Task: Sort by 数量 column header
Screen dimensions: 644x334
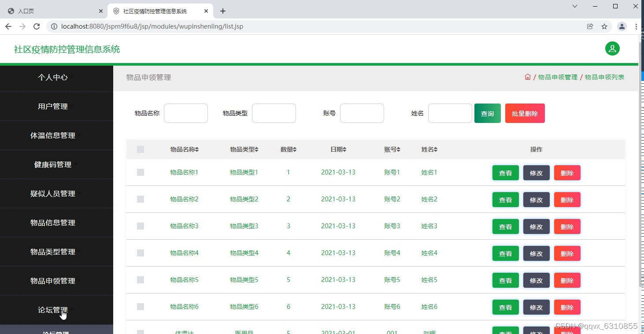Action: pos(289,149)
